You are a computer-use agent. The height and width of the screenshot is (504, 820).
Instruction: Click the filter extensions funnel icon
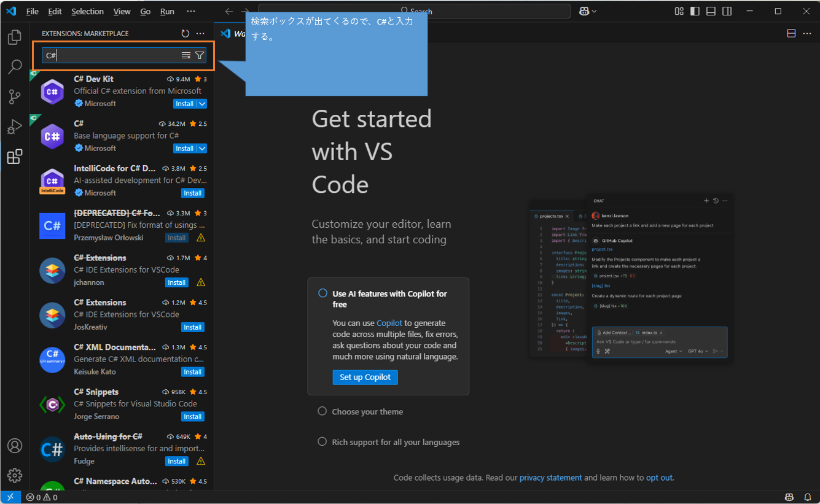pyautogui.click(x=200, y=56)
